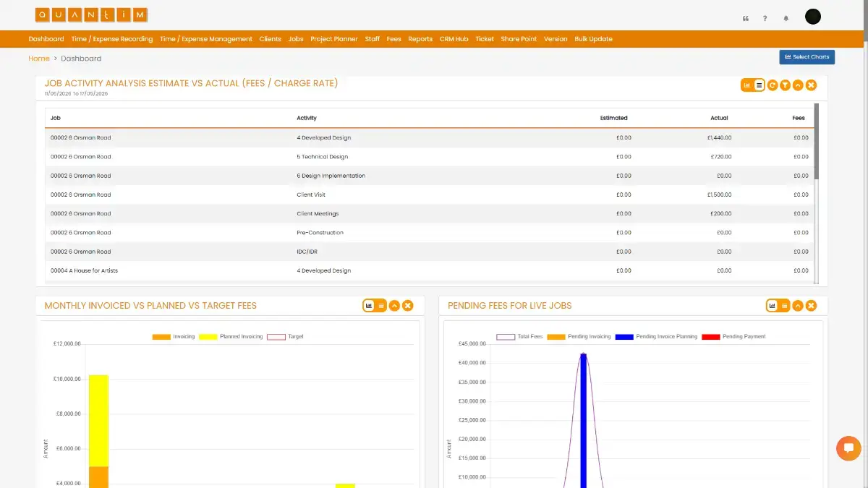This screenshot has height=488, width=868.
Task: Open the chat bubble widget
Action: (848, 448)
